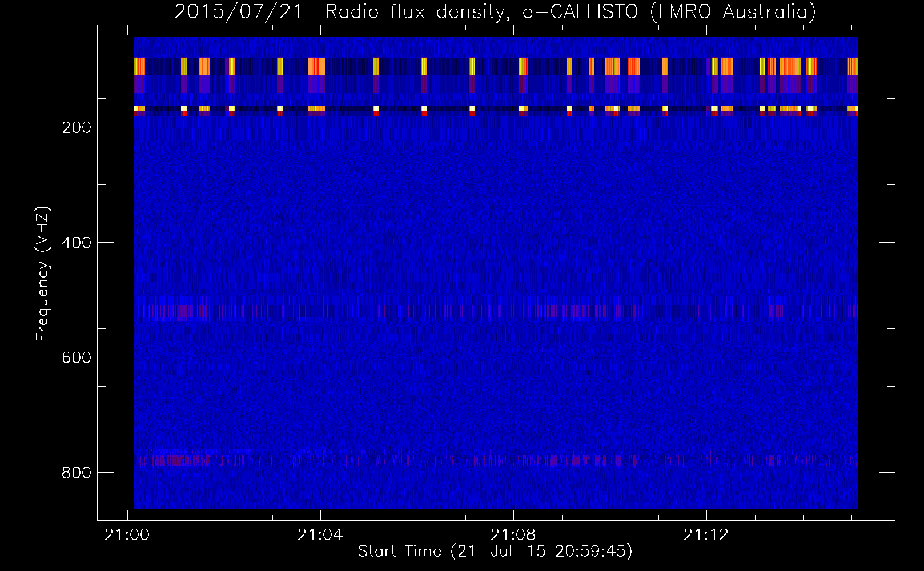The image size is (924, 571).
Task: Click the '200' frequency tick label
Action: point(77,127)
